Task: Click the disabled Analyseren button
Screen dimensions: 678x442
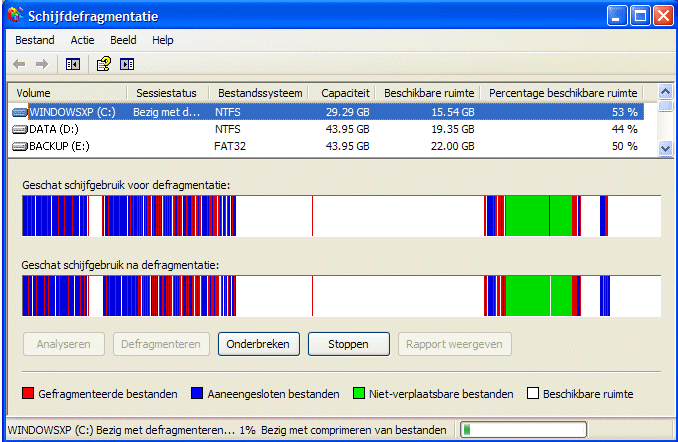Action: (x=64, y=344)
